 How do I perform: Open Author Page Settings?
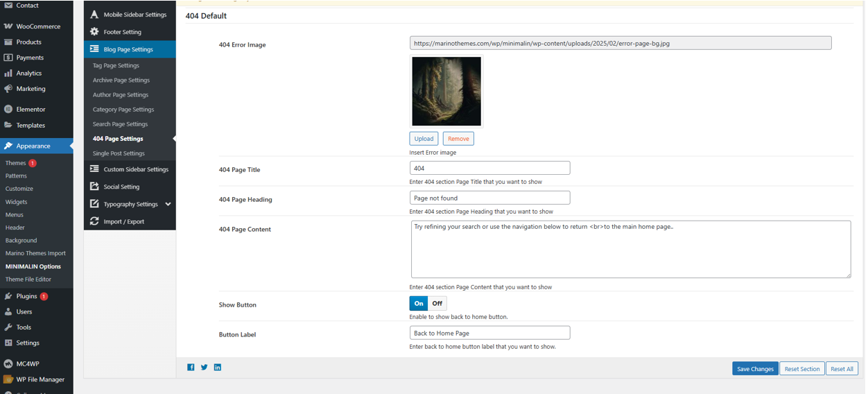click(121, 94)
